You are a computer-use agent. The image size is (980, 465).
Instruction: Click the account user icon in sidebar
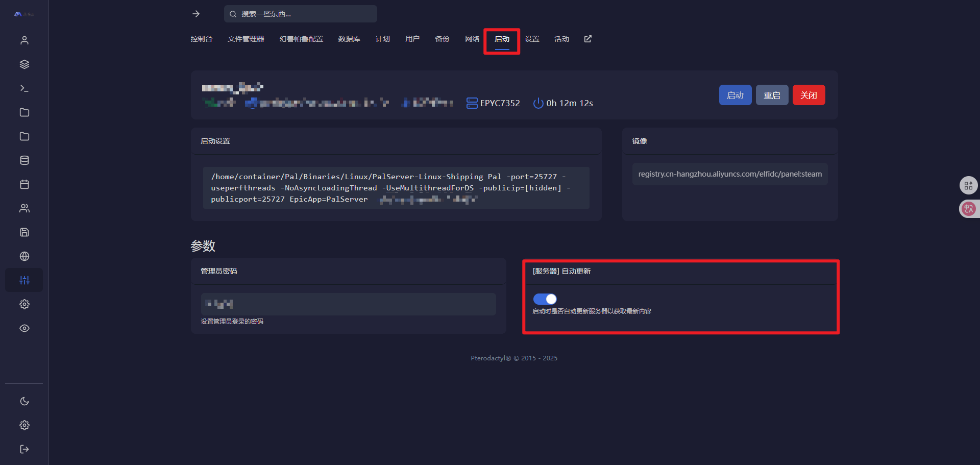24,40
